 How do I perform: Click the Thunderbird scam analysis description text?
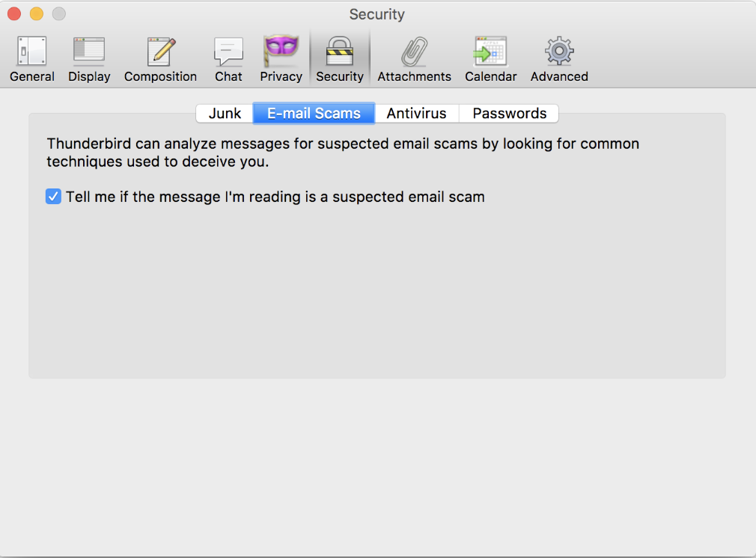[x=342, y=152]
